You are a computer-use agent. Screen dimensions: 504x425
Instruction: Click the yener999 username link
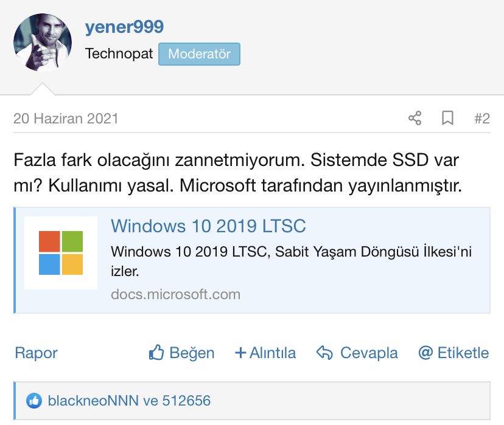[124, 27]
